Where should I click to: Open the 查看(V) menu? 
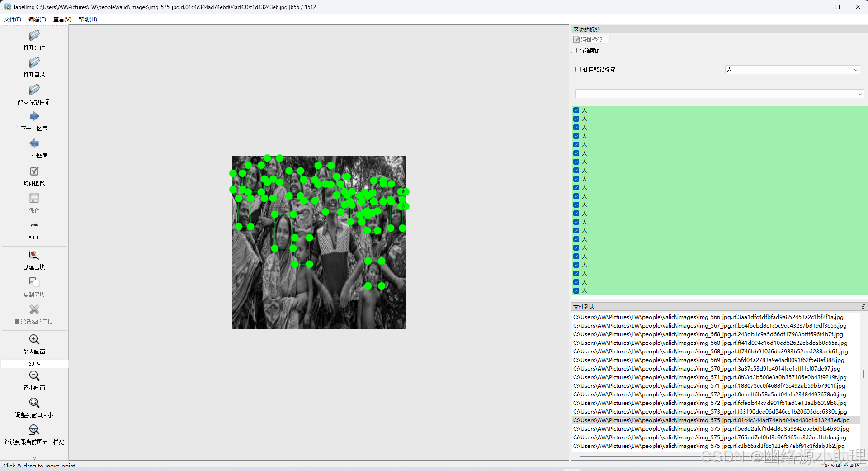pyautogui.click(x=62, y=19)
